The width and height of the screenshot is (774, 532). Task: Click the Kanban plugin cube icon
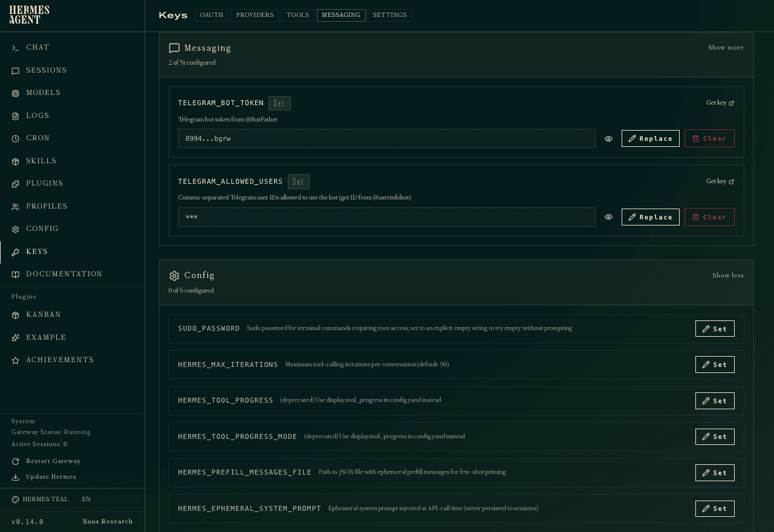pyautogui.click(x=15, y=315)
